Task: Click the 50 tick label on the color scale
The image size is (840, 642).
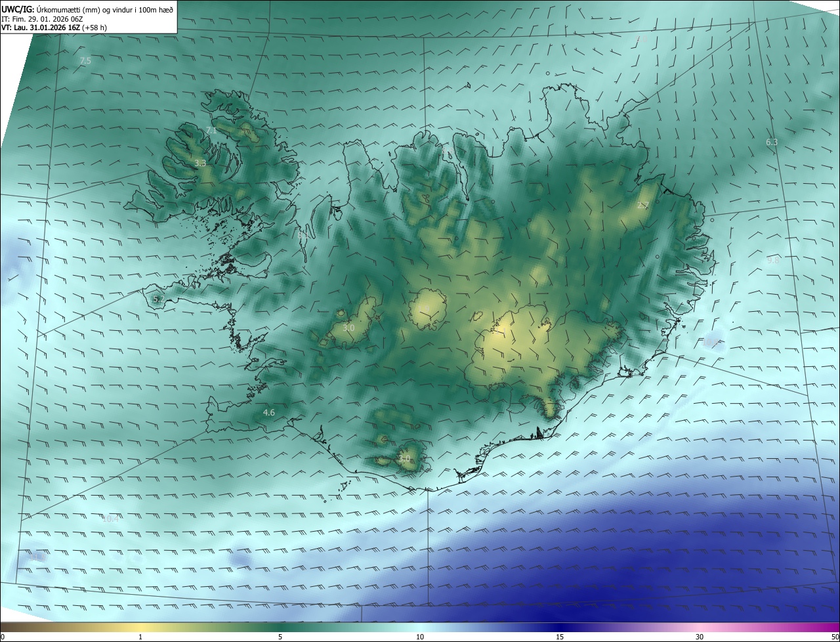Action: point(835,637)
